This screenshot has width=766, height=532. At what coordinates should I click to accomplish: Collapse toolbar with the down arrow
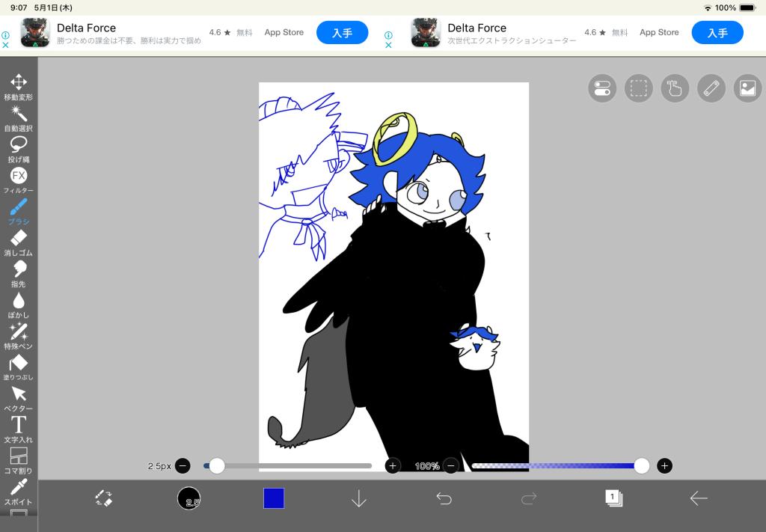click(x=359, y=498)
